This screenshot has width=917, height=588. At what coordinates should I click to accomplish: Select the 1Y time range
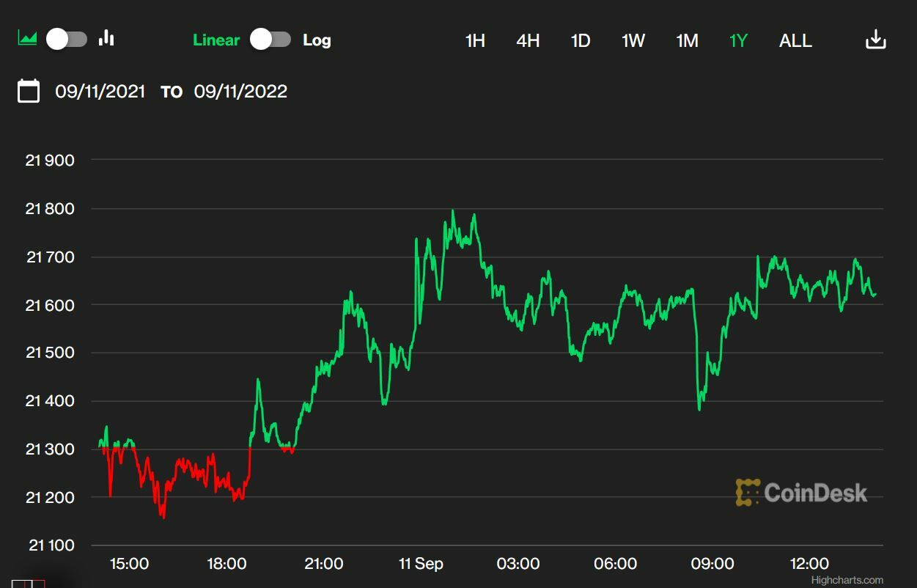tap(738, 40)
